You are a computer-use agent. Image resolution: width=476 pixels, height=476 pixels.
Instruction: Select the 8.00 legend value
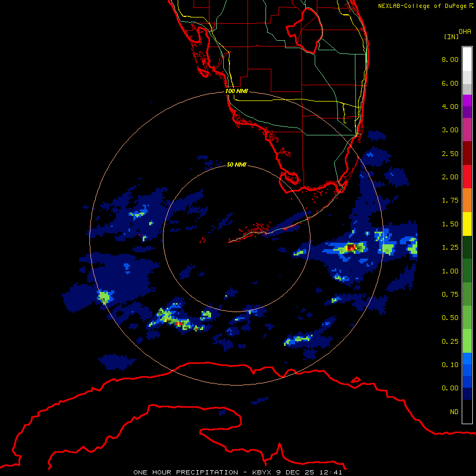click(450, 59)
